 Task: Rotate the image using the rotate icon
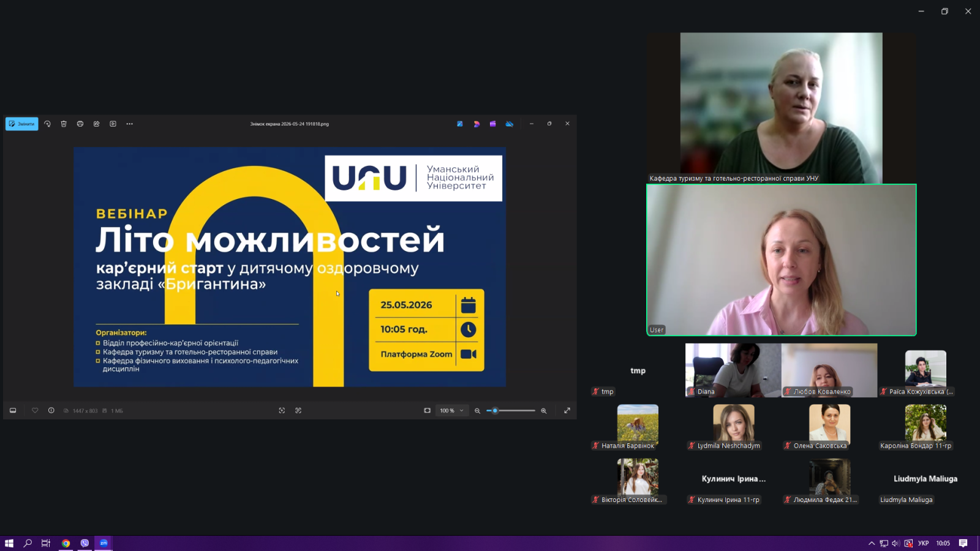coord(47,124)
